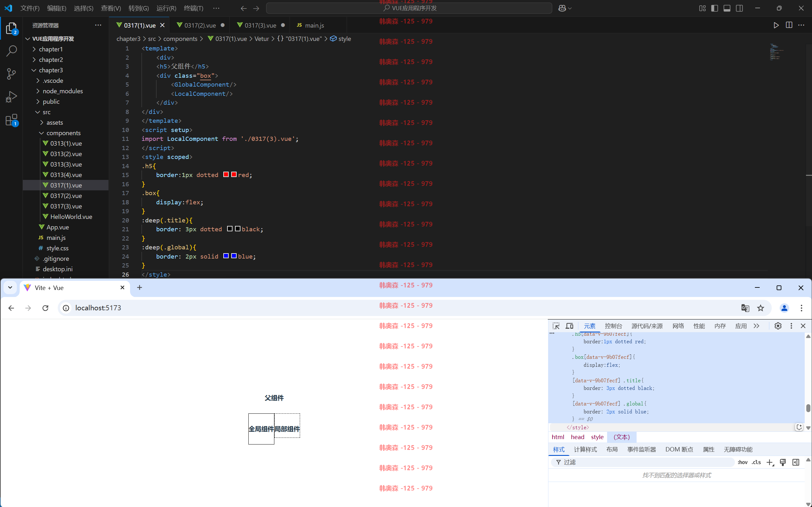Screen dimensions: 812x507
Task: Open App.vue in the file explorer
Action: pos(66,227)
